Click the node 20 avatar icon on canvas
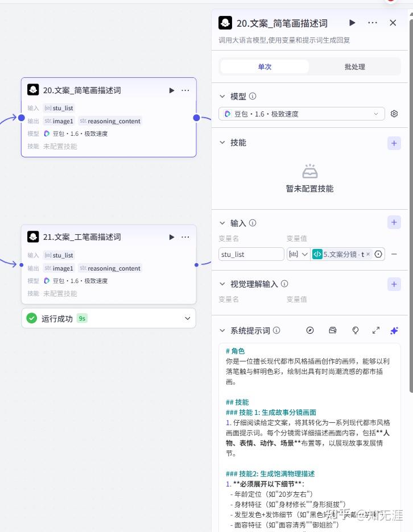 pos(33,90)
